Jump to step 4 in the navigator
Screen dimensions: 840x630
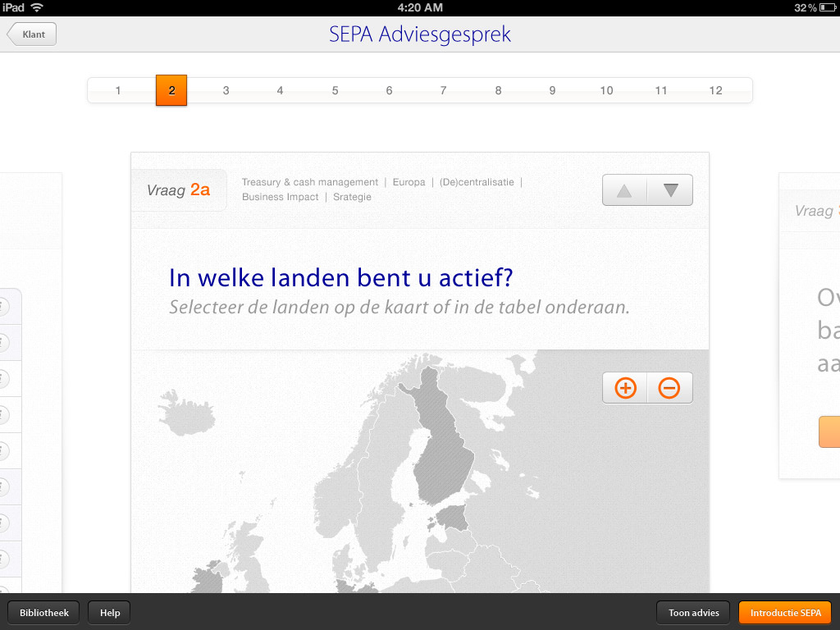point(280,90)
